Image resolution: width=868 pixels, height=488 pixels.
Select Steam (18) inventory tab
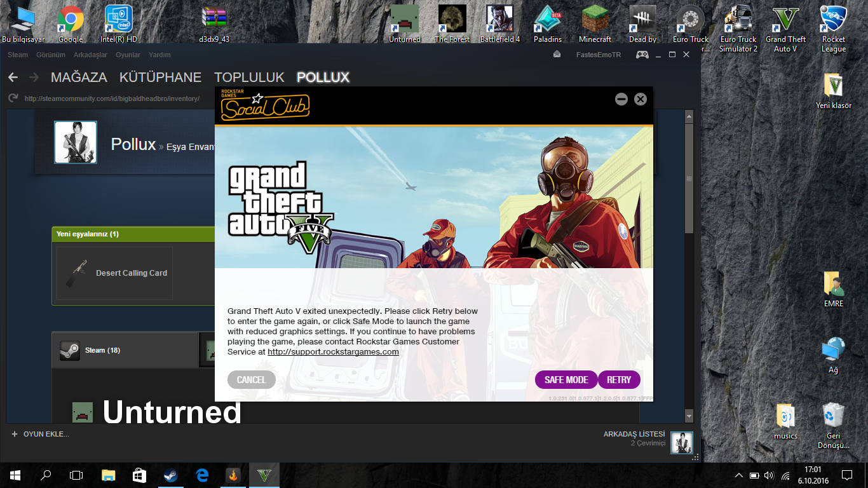point(125,350)
